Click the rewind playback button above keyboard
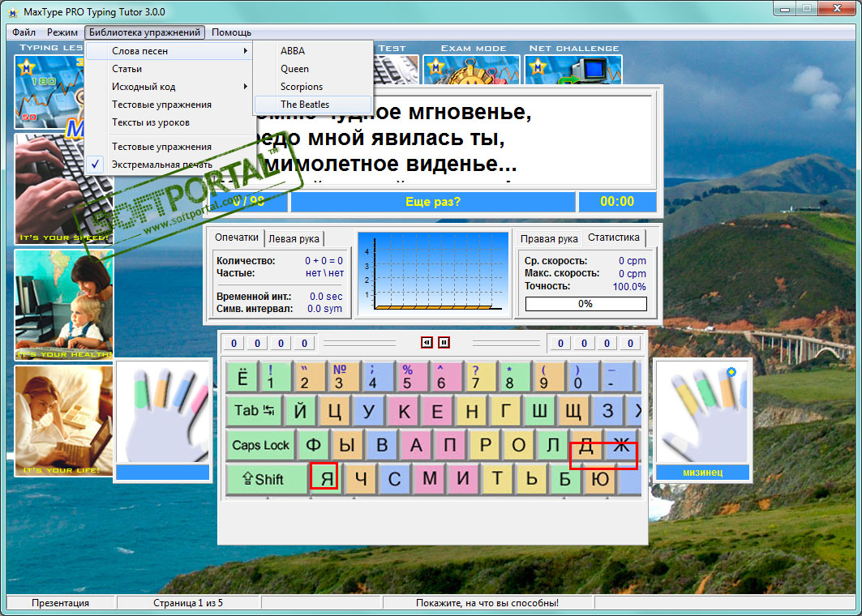This screenshot has height=616, width=862. [x=427, y=343]
